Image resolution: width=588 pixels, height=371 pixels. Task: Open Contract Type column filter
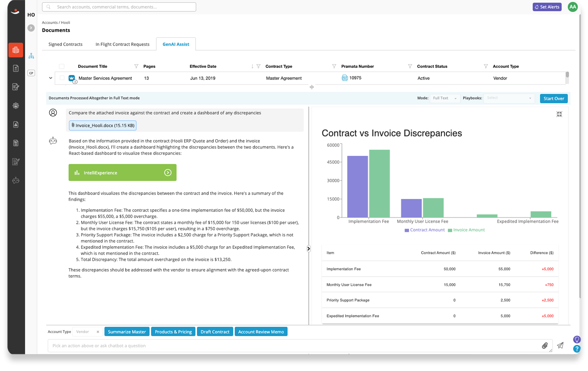[334, 66]
